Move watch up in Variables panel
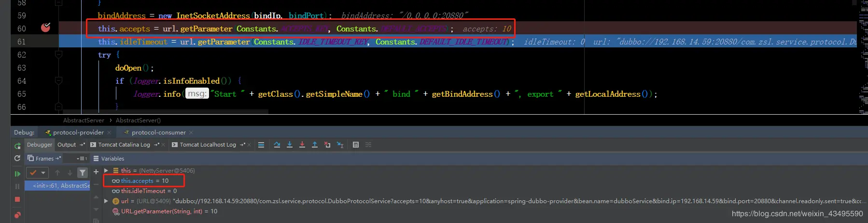This screenshot has height=223, width=868. (96, 197)
